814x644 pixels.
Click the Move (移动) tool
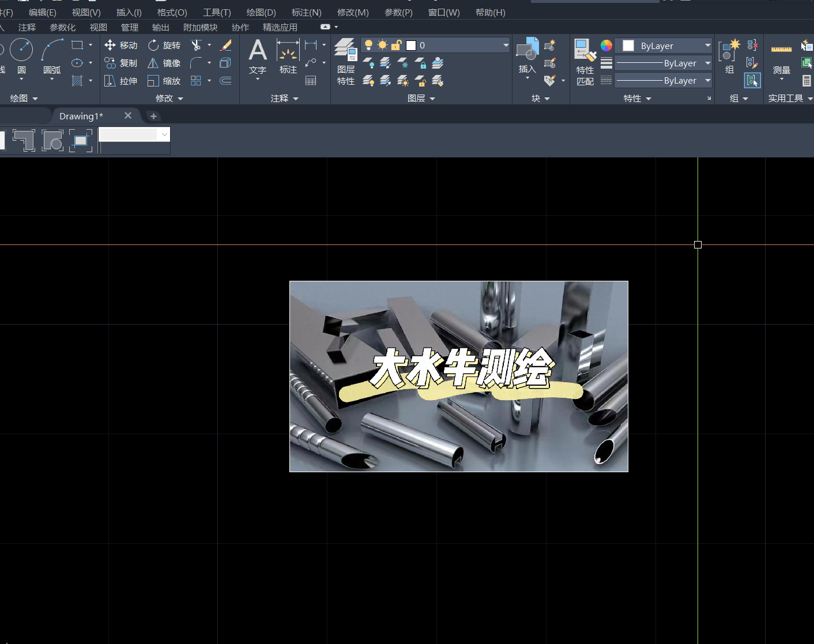point(121,45)
